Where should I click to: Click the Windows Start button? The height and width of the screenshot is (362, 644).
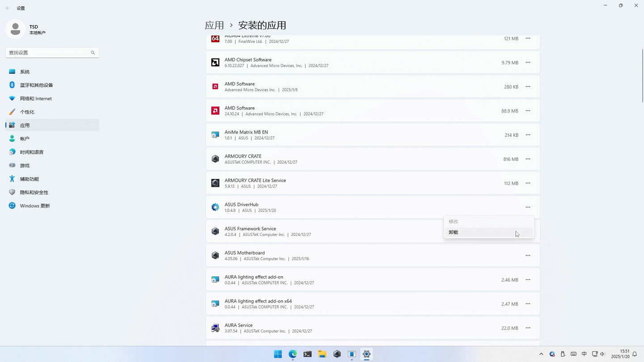(x=277, y=354)
